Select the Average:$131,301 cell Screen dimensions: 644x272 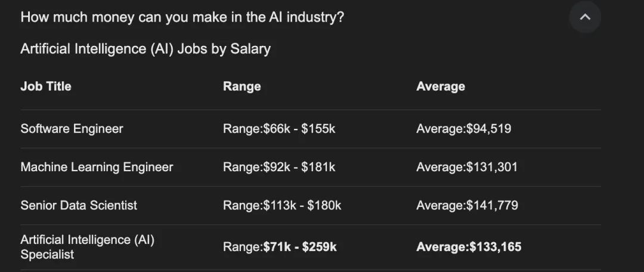click(x=467, y=167)
